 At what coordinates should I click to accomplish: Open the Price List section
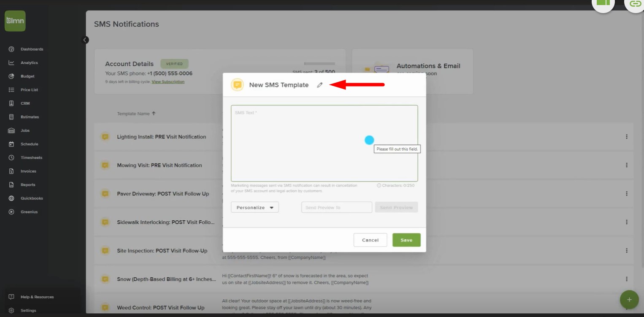tap(29, 90)
